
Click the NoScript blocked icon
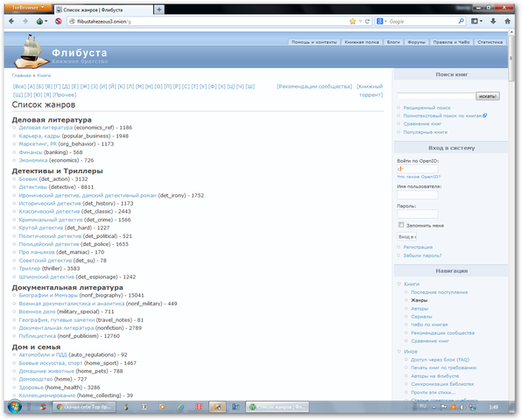59,21
